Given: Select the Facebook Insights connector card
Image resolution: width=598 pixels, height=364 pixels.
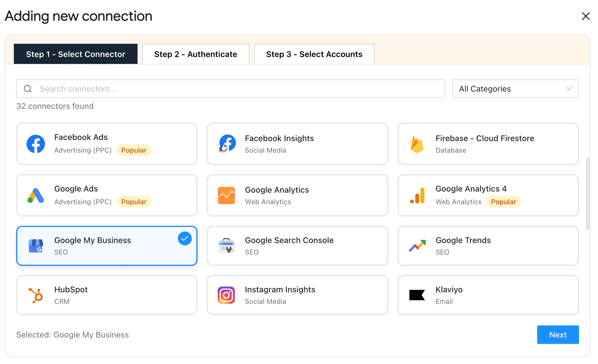Looking at the screenshot, I should tap(297, 144).
